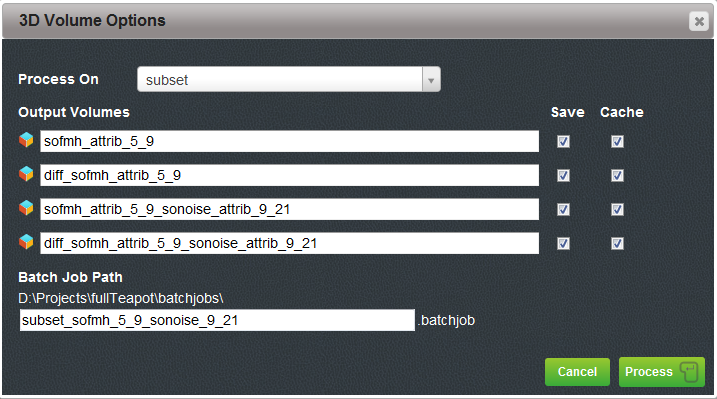Click the enter-key icon on Process button
Viewport: 717px width, 399px height.
click(689, 372)
